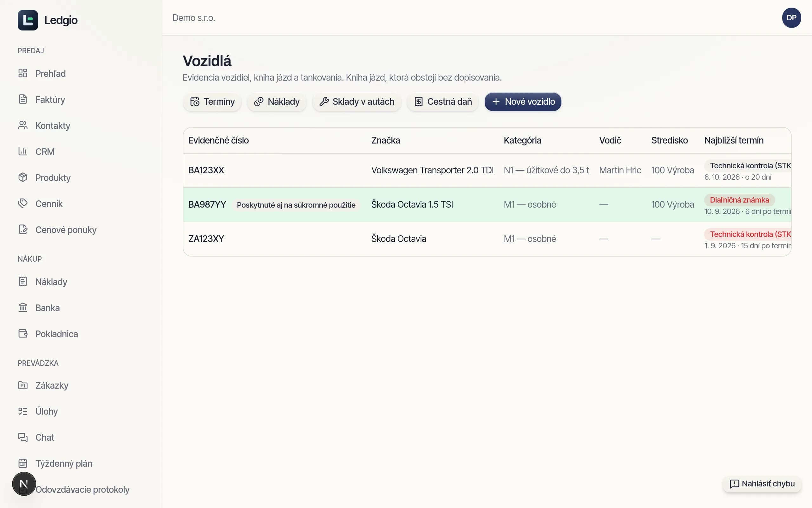Screen dimensions: 812x508
Task: Click the red Diaľničná známka badge
Action: 739,200
